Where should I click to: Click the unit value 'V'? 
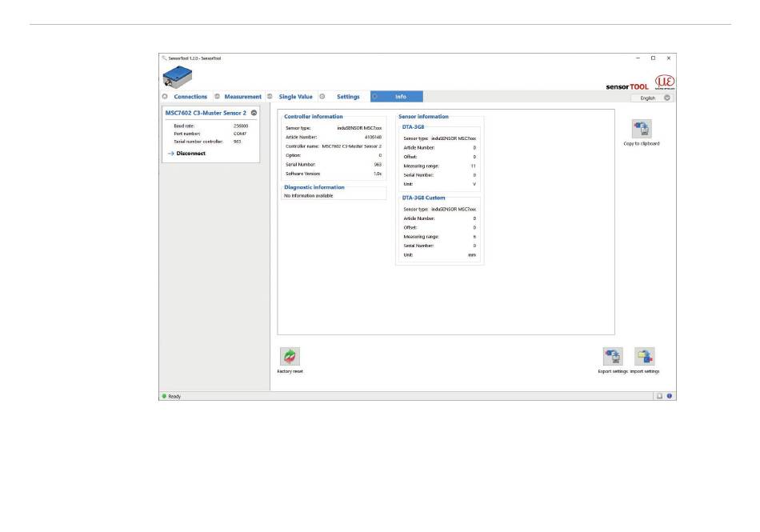(474, 184)
